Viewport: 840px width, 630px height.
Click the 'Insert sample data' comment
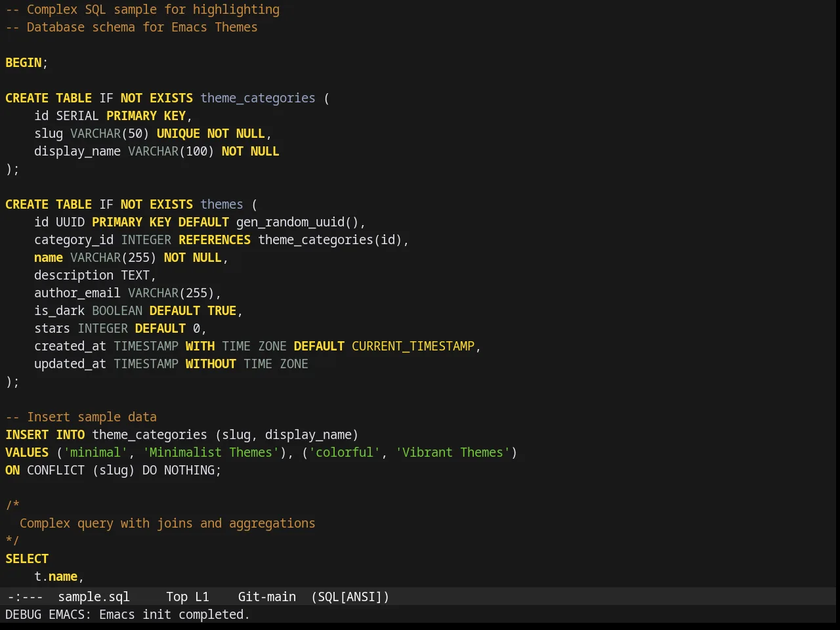(x=81, y=417)
